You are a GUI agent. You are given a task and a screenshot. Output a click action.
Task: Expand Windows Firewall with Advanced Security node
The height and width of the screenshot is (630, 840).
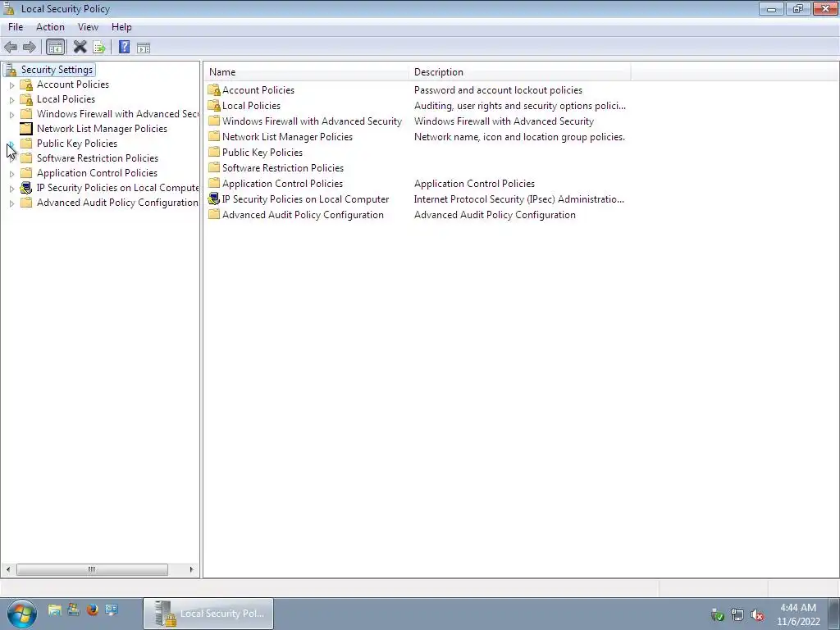point(11,114)
